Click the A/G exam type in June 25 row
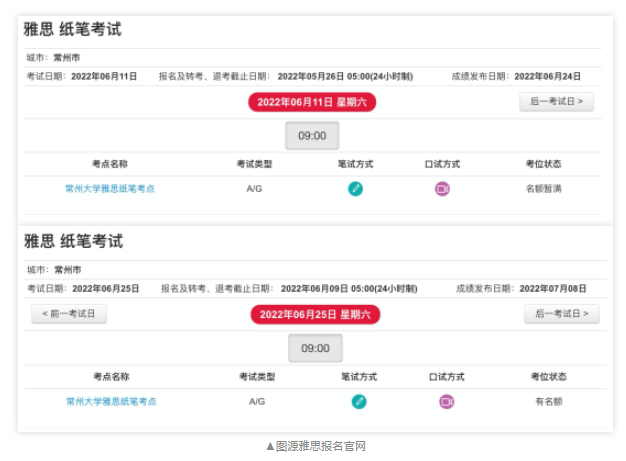Screen dimensions: 626x461 257,402
